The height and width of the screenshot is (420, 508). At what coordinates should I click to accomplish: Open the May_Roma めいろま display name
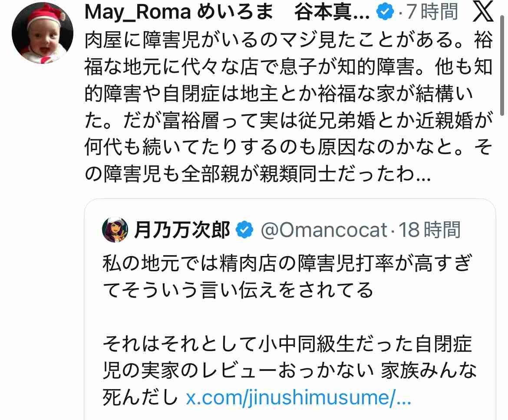tap(179, 12)
